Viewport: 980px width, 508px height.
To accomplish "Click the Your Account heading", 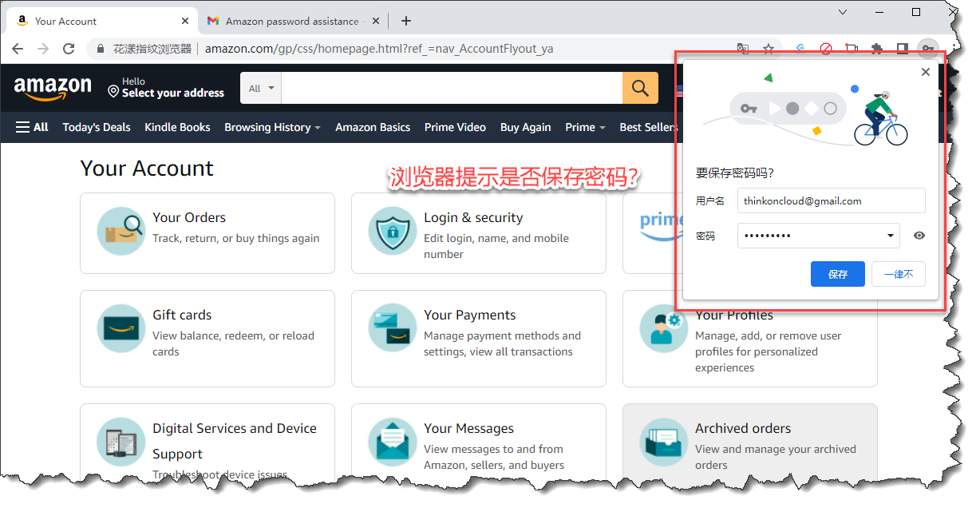I will [147, 169].
